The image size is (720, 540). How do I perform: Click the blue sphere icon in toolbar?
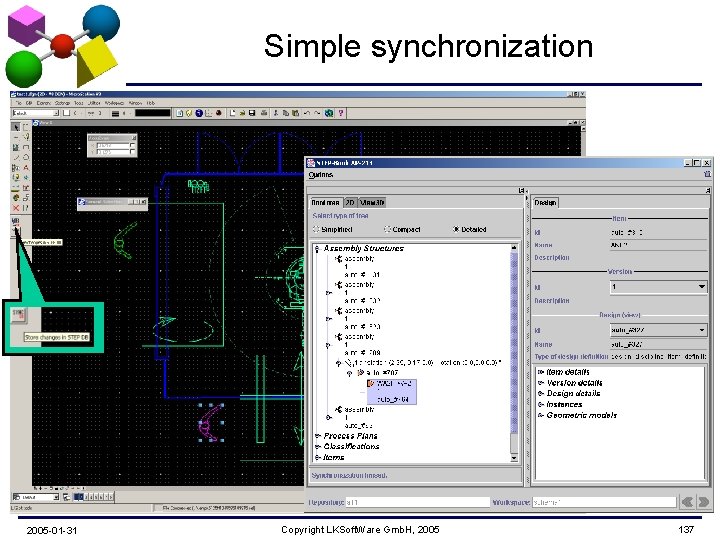point(199,113)
